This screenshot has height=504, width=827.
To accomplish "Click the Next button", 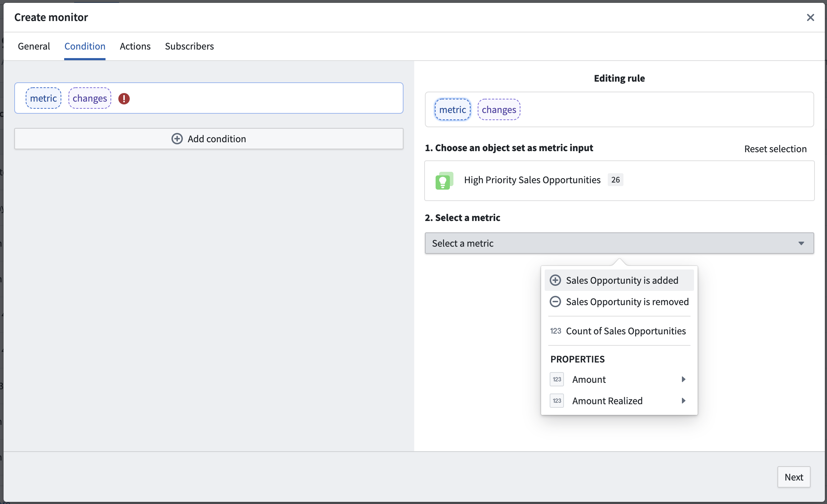I will tap(794, 477).
